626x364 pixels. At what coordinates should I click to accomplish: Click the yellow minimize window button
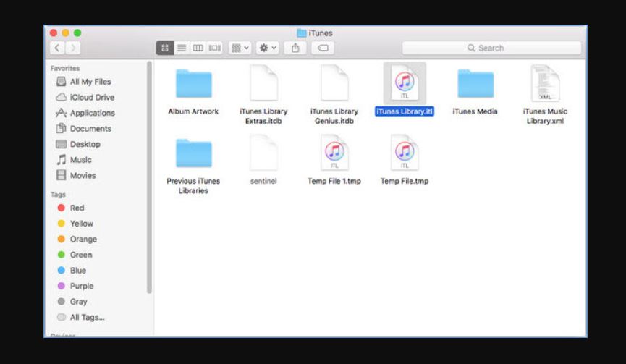(x=65, y=33)
